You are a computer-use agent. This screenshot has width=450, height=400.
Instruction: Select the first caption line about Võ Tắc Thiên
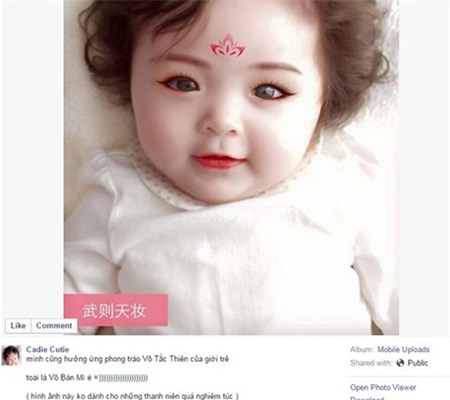point(128,359)
